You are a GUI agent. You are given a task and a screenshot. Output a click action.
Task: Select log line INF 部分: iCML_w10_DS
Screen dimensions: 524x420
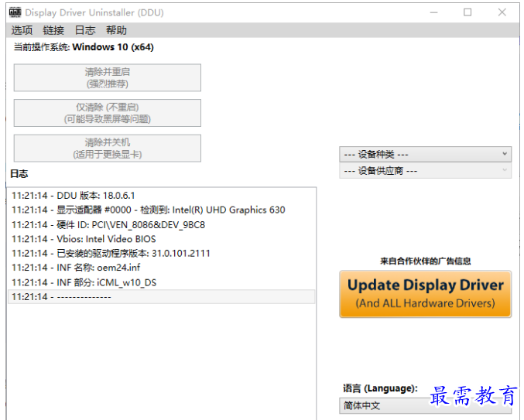click(x=162, y=282)
